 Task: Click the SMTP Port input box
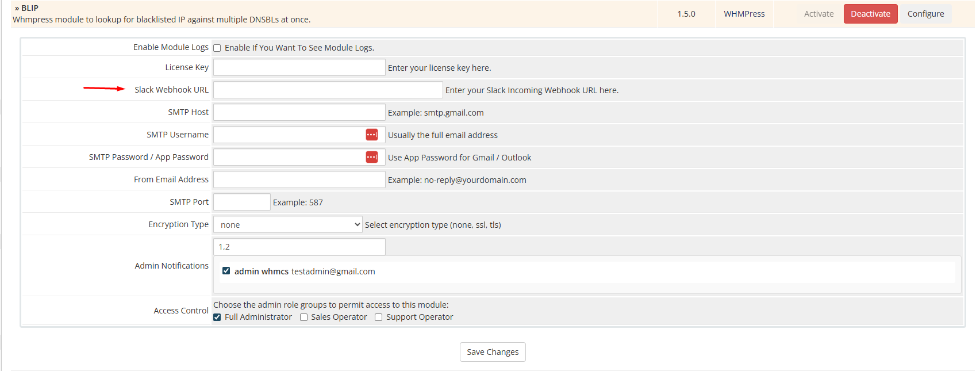[241, 202]
